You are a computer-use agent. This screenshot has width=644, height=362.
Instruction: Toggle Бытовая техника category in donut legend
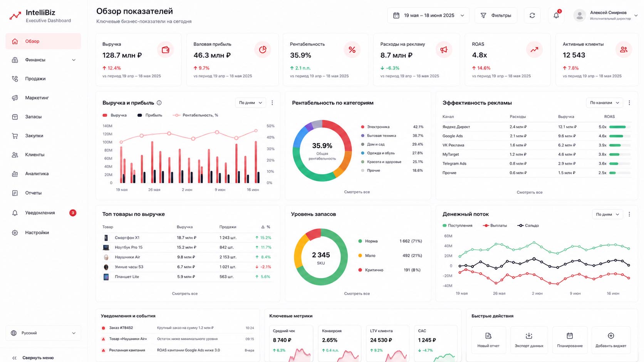379,136
